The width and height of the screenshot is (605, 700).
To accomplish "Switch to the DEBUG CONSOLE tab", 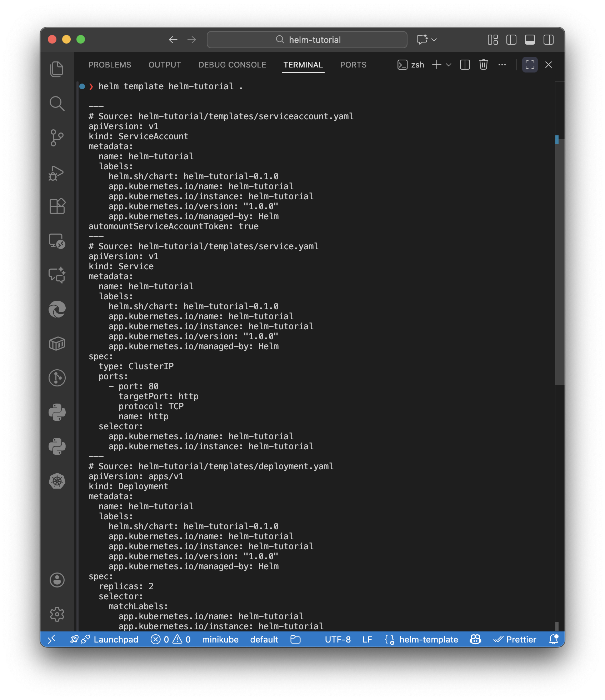I will click(232, 65).
